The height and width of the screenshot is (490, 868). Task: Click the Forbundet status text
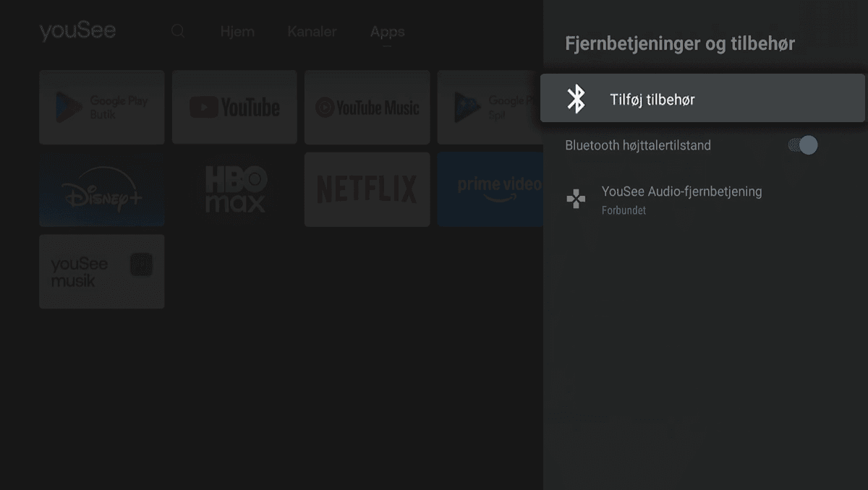[624, 211]
